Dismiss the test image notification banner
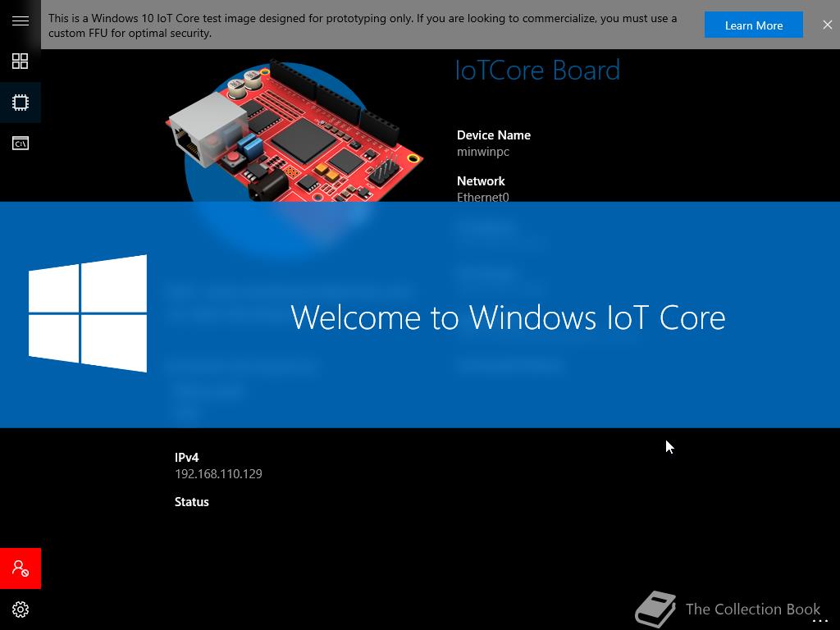840x630 pixels. (827, 25)
